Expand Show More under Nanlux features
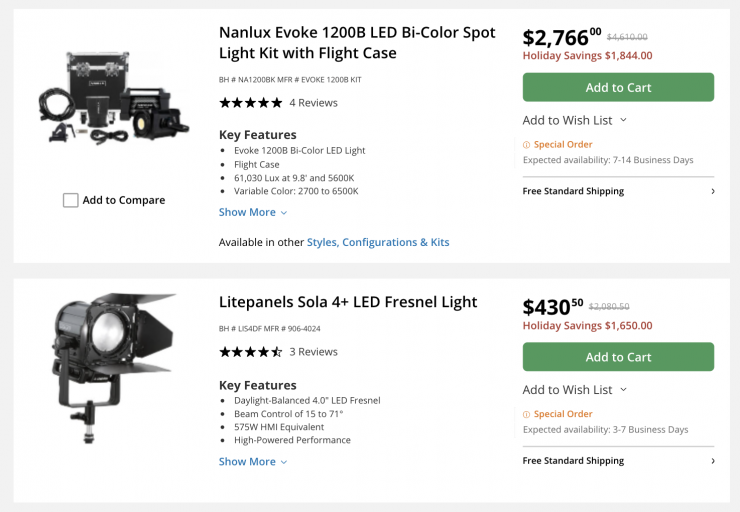Screen dimensions: 740x512 (x=253, y=212)
